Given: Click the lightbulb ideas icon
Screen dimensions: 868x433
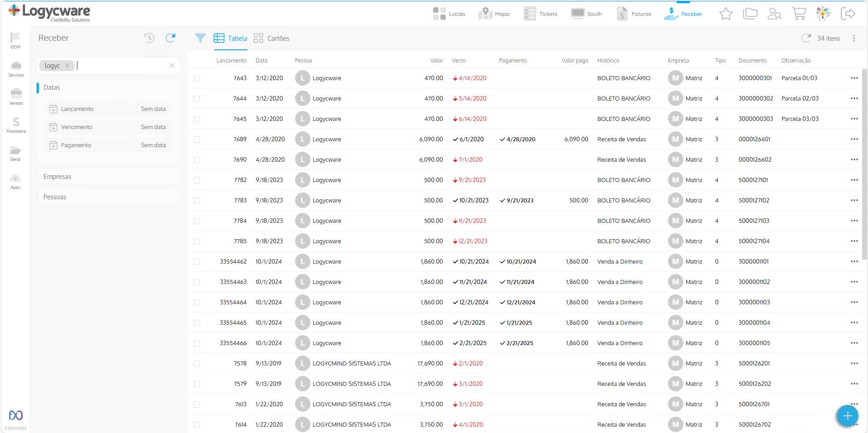Looking at the screenshot, I should pos(823,14).
